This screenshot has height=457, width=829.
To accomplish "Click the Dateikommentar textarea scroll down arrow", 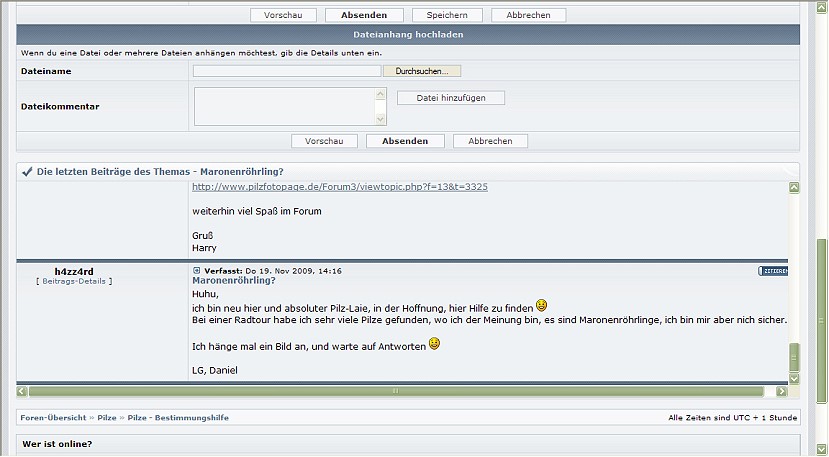I will (x=381, y=120).
